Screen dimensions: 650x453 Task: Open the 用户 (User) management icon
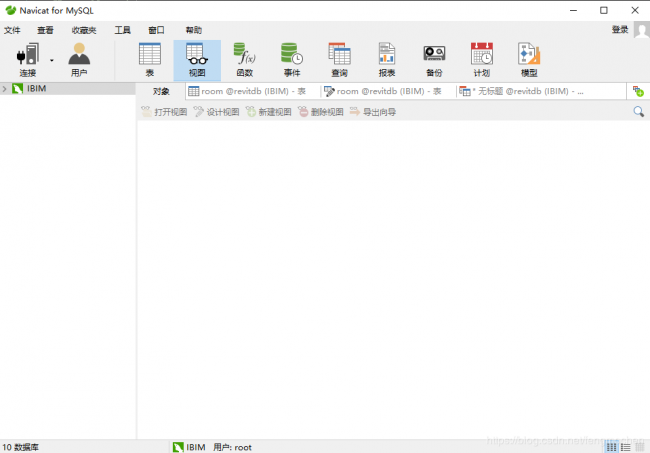78,58
